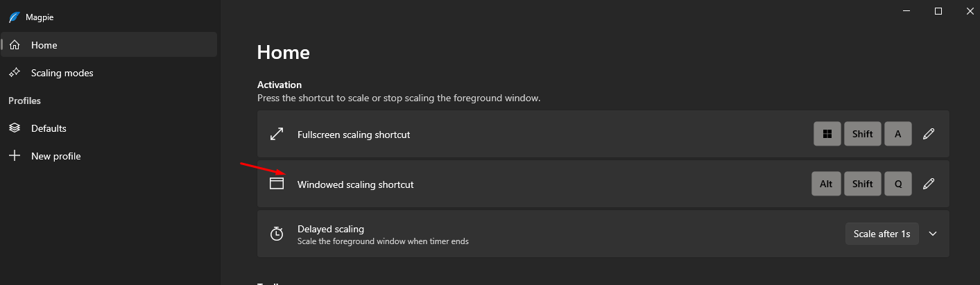This screenshot has height=285, width=980.
Task: Edit the Fullscreen scaling shortcut with pencil icon
Action: coord(929,135)
